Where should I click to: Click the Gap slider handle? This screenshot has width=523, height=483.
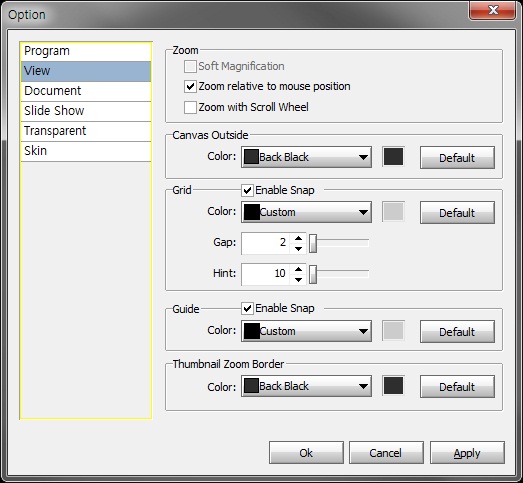[313, 244]
